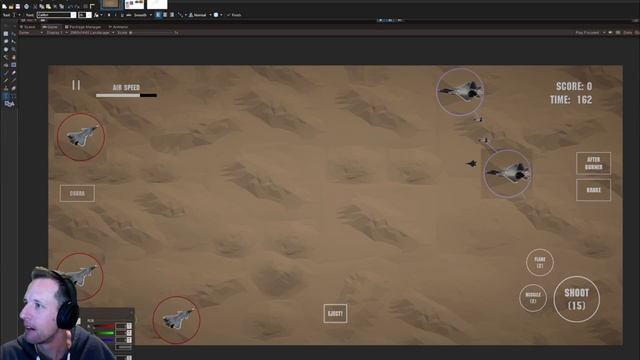The width and height of the screenshot is (640, 360).
Task: Toggle Underline text formatting
Action: point(122,15)
